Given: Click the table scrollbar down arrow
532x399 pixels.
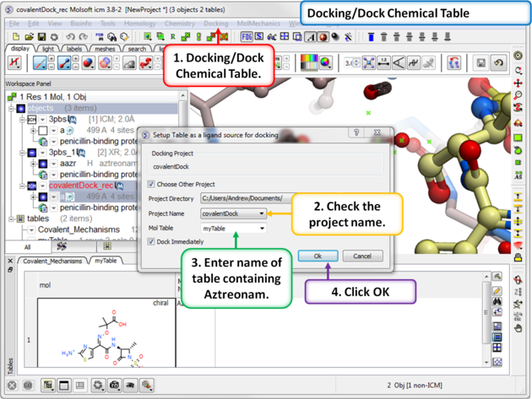Looking at the screenshot, I should [x=486, y=363].
